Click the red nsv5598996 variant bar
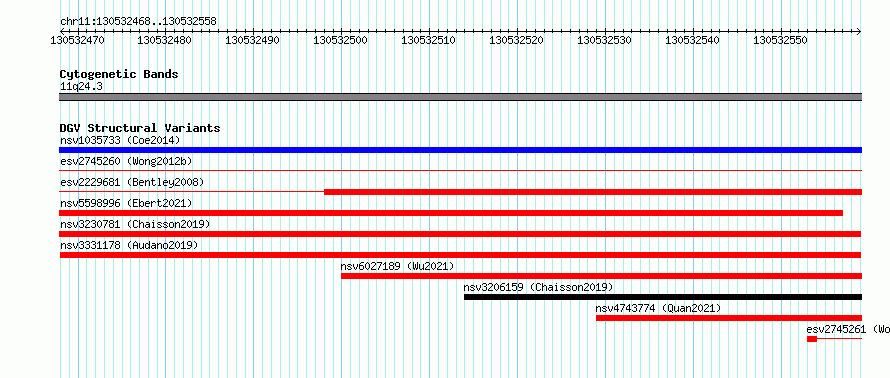Viewport: 890px width, 378px height. (451, 213)
